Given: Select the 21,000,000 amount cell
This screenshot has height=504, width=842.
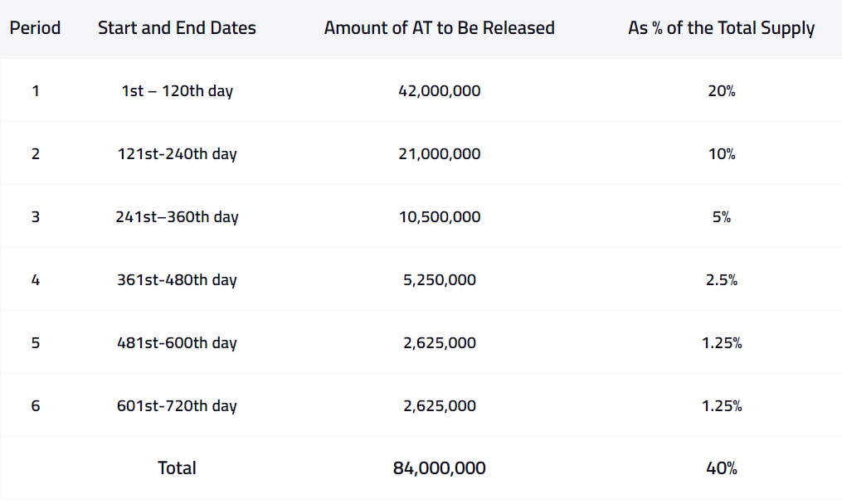Looking at the screenshot, I should pos(439,154).
